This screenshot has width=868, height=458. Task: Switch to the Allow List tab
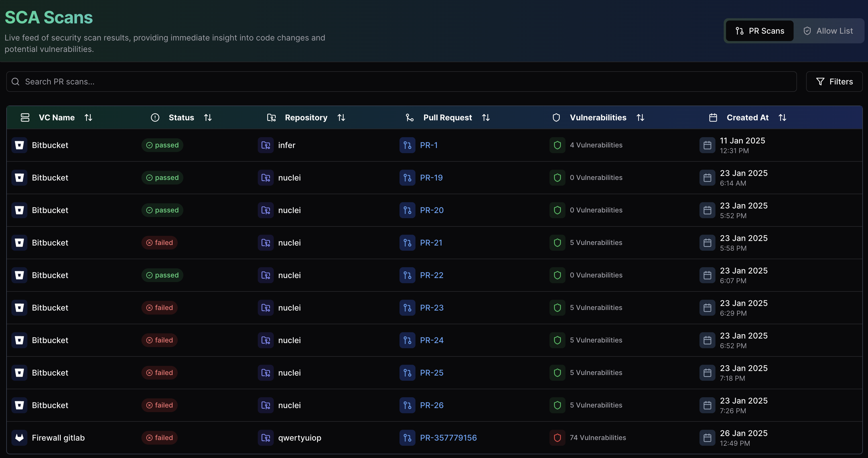(828, 31)
